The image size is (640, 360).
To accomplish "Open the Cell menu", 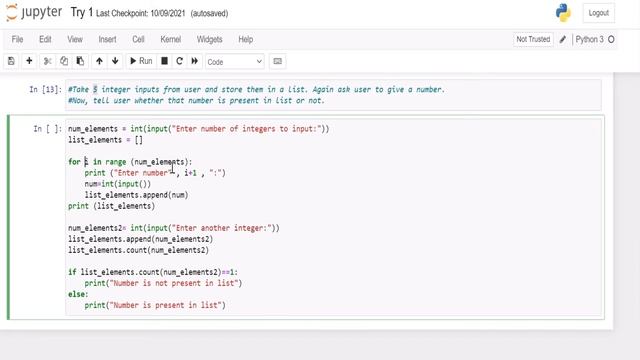I will click(138, 39).
